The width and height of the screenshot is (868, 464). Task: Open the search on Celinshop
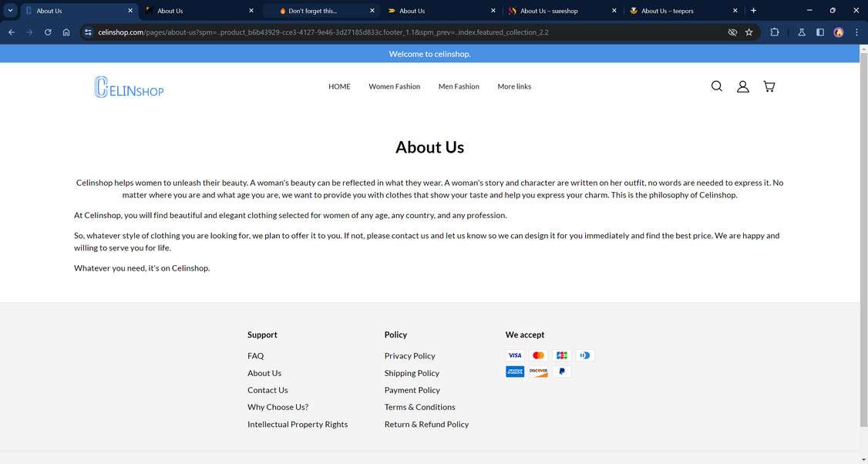pos(716,86)
